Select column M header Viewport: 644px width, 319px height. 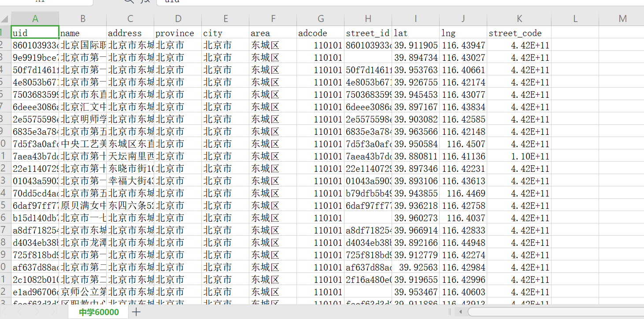622,19
